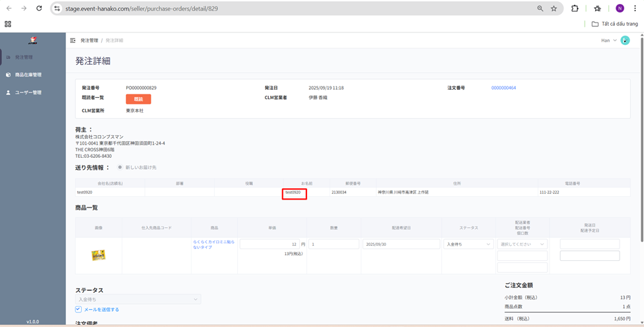
Task: Expand the 選択してください delivery carrier dropdown
Action: (x=522, y=244)
